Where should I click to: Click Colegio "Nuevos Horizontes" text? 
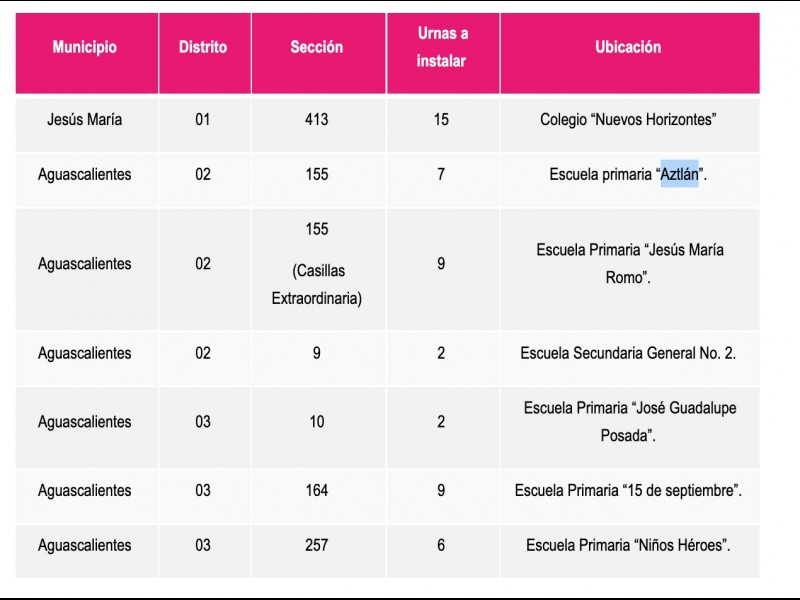tap(628, 120)
